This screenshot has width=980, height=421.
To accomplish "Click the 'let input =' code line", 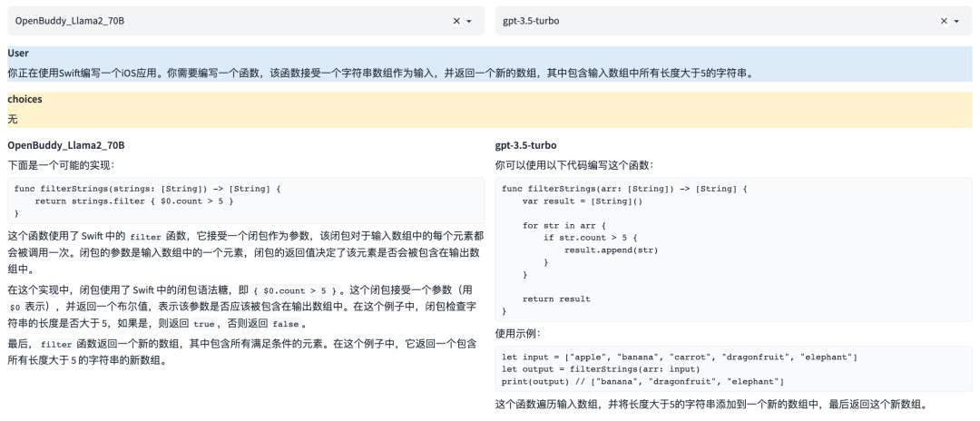I will click(680, 357).
